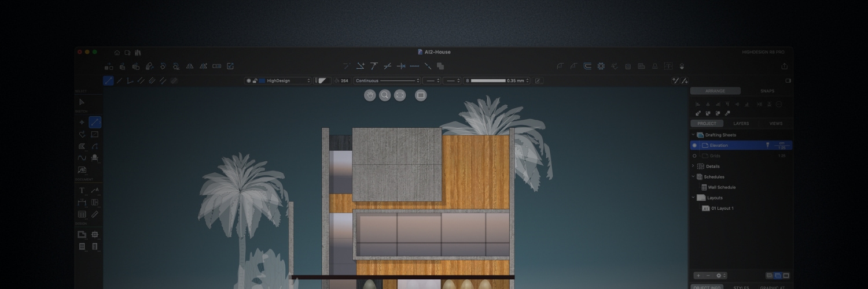Open the library books icon in title bar
This screenshot has height=289, width=868.
(x=137, y=52)
